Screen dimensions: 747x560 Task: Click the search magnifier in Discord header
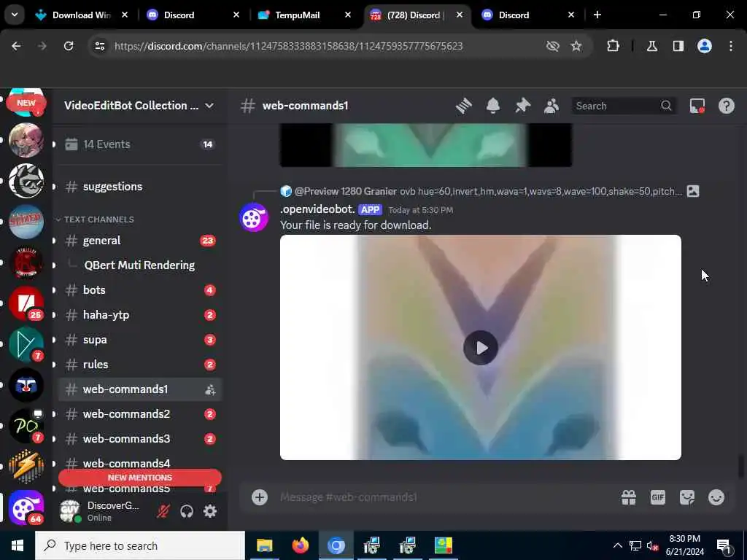(666, 106)
